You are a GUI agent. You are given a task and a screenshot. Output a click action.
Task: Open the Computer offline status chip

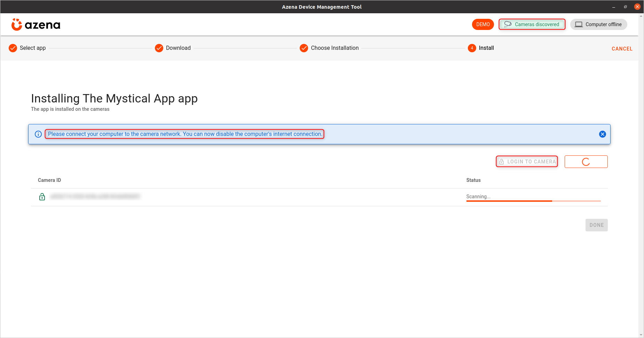(x=599, y=24)
